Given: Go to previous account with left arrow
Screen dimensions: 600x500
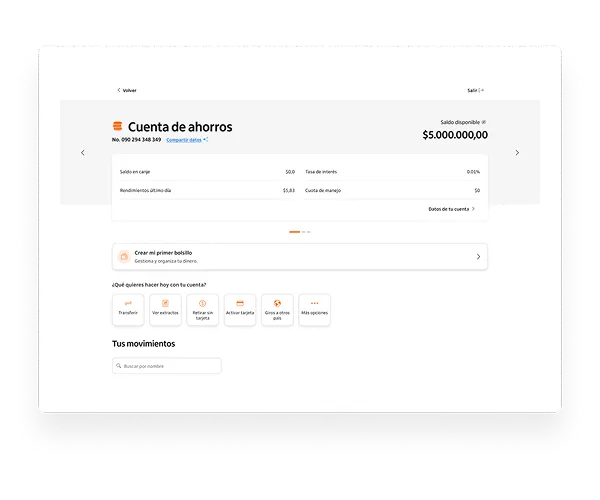Looking at the screenshot, I should click(x=83, y=153).
